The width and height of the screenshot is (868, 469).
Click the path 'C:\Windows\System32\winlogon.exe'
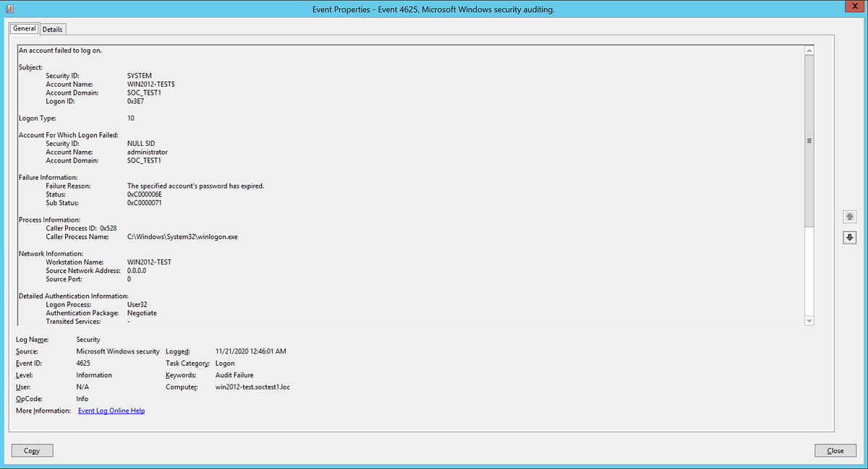183,237
